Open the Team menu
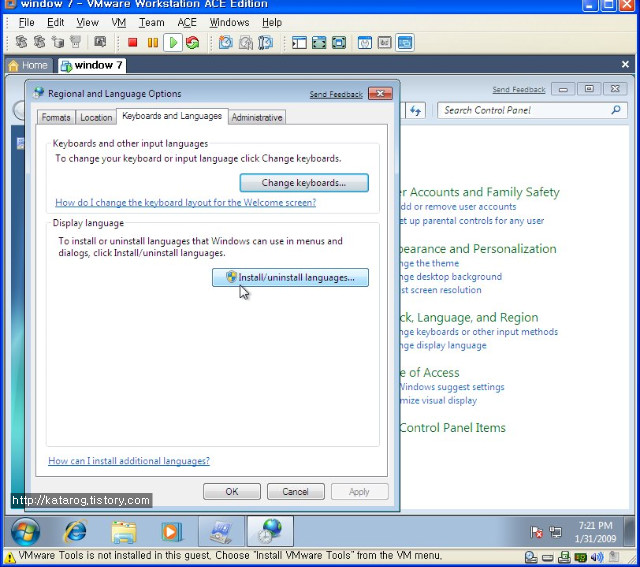 click(x=151, y=22)
